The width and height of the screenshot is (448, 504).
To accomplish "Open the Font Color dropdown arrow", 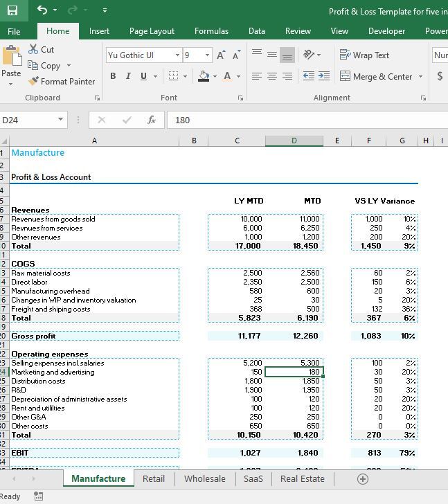I will point(238,76).
